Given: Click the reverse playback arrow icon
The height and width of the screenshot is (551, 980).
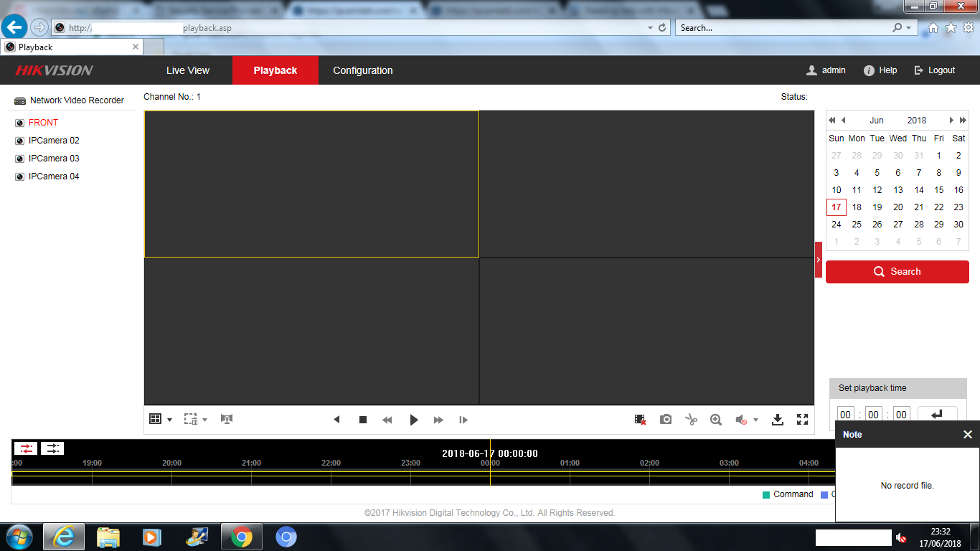Looking at the screenshot, I should (336, 420).
